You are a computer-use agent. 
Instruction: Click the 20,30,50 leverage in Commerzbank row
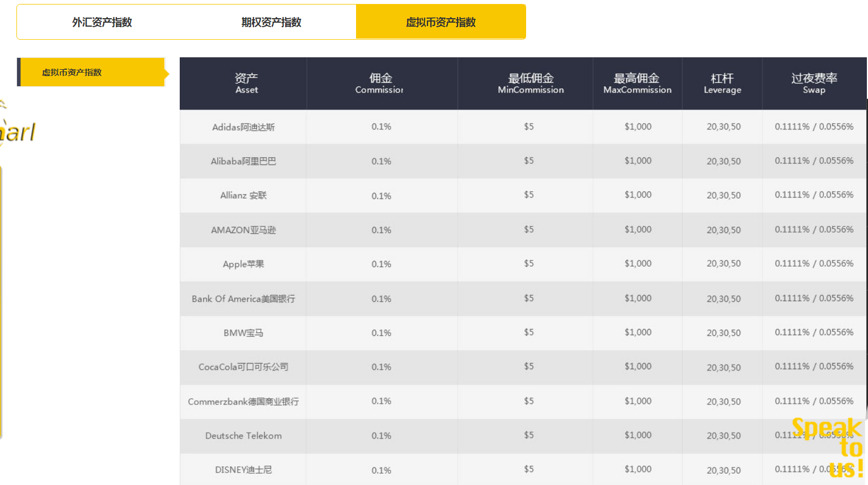723,402
